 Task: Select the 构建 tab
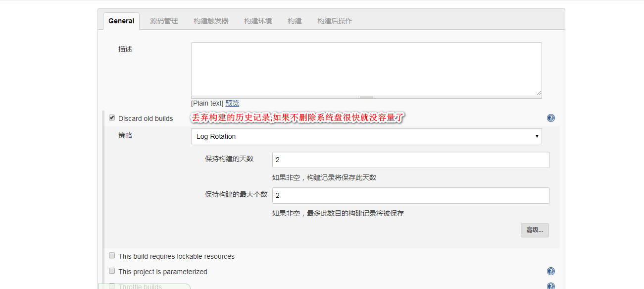tap(295, 21)
